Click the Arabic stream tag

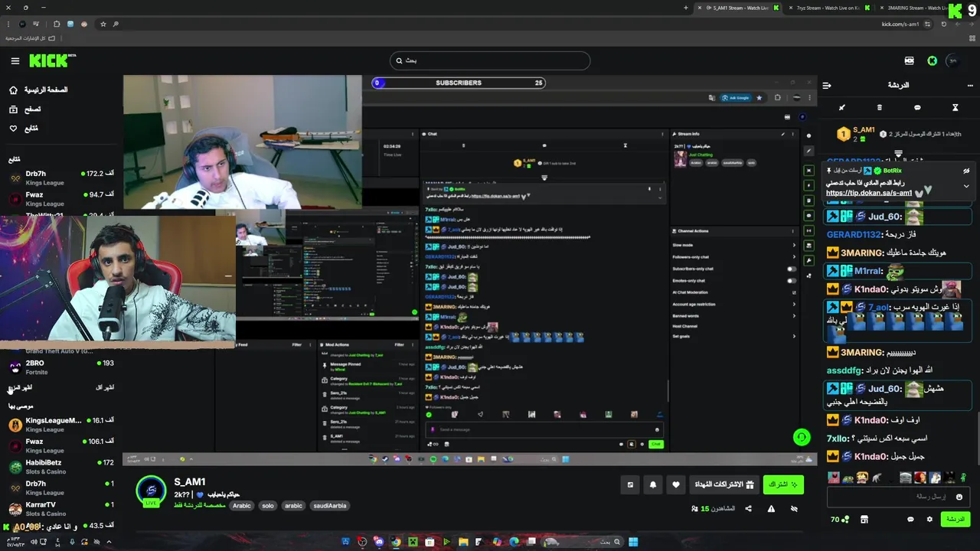[242, 506]
